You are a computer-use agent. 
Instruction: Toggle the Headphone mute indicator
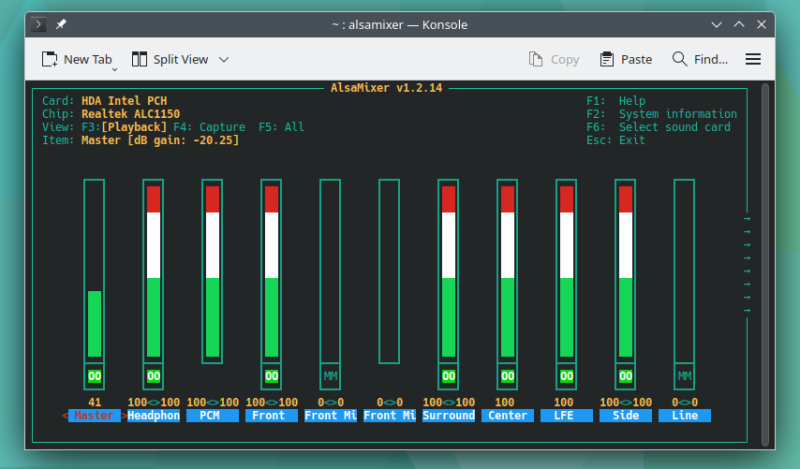pyautogui.click(x=154, y=376)
